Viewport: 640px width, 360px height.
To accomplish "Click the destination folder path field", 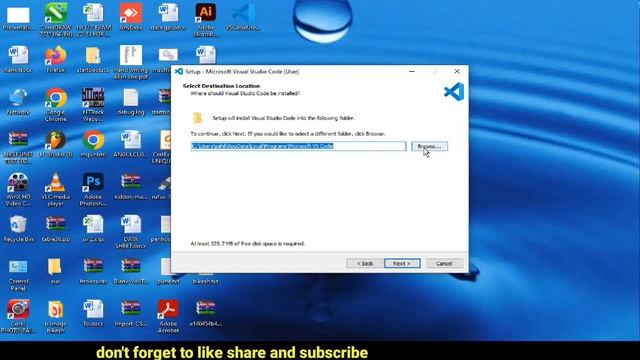I will coord(298,146).
